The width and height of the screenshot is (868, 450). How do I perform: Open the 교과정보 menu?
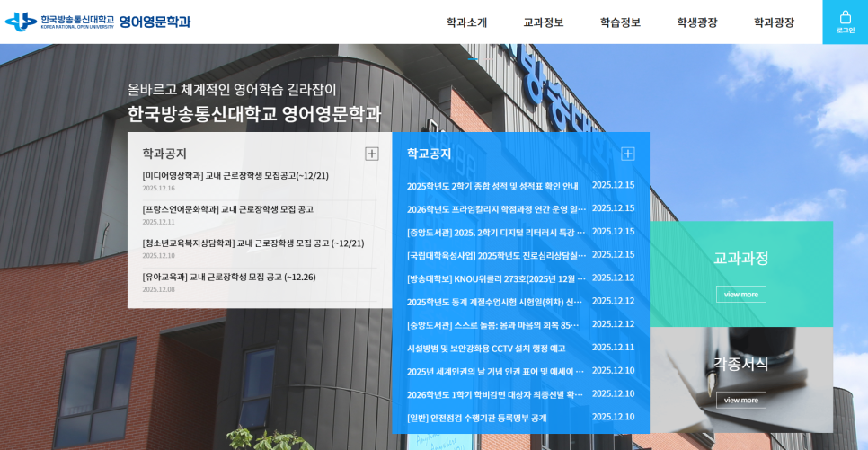click(x=544, y=22)
